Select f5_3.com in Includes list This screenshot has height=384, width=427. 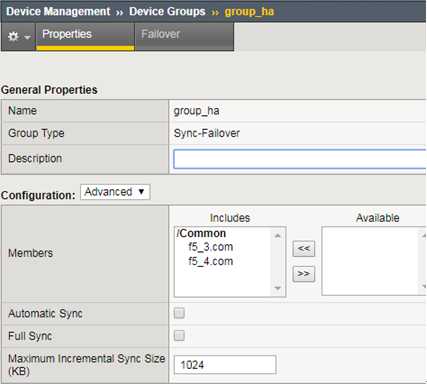coord(210,247)
